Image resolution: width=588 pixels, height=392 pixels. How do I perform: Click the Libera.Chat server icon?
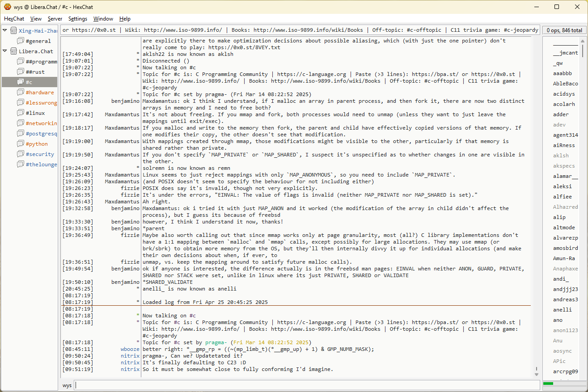[13, 51]
